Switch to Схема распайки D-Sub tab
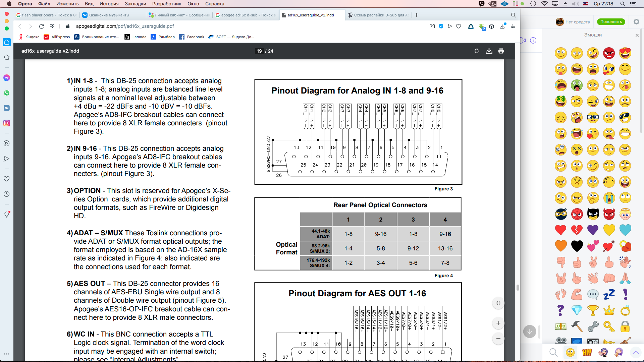Screen dimensions: 644x362 [378, 15]
